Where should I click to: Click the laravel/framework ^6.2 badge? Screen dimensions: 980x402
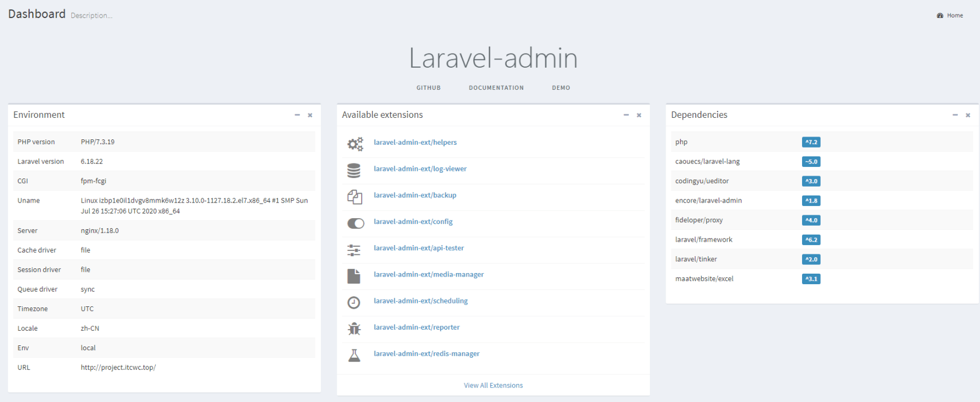click(811, 240)
